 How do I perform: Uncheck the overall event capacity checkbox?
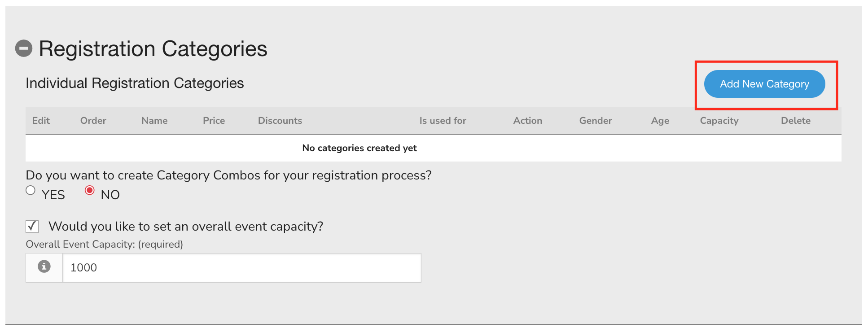32,227
